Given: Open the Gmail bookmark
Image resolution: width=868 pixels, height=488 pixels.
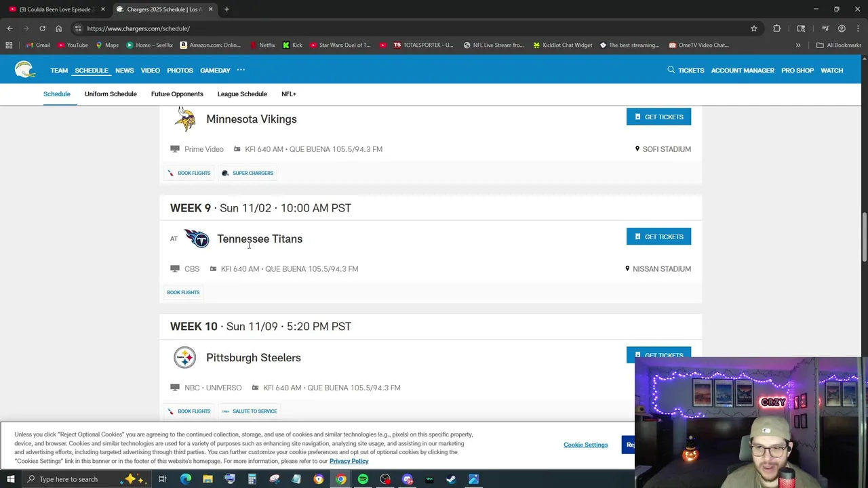Looking at the screenshot, I should tap(38, 45).
